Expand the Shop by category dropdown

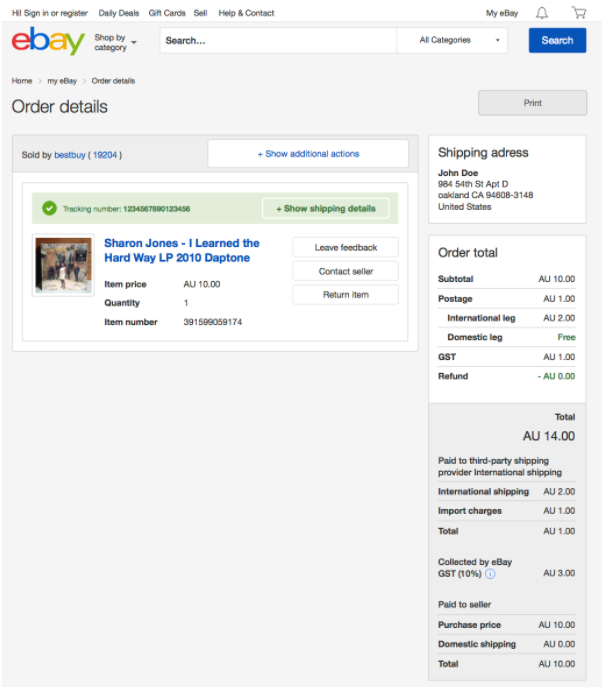pos(115,42)
